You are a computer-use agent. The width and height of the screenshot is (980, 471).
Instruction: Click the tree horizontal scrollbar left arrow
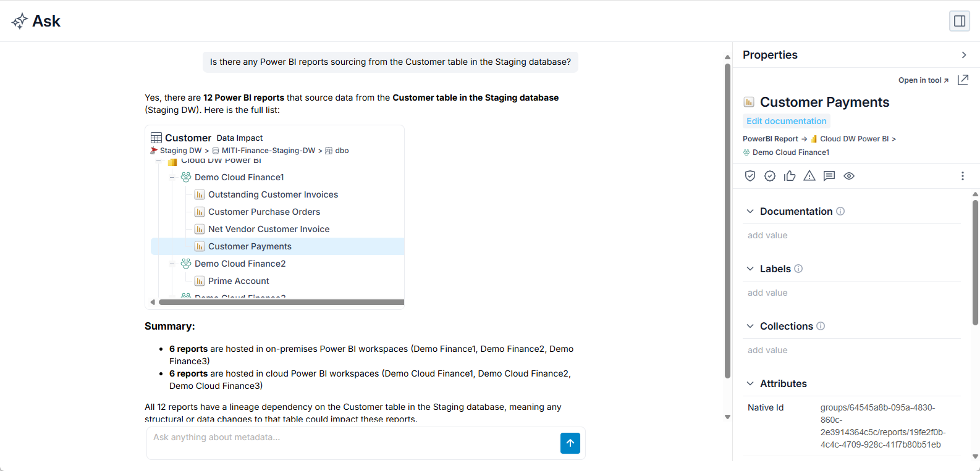tap(153, 302)
